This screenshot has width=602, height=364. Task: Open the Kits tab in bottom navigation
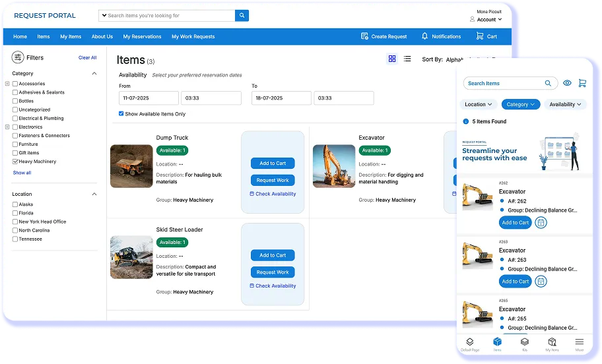525,343
